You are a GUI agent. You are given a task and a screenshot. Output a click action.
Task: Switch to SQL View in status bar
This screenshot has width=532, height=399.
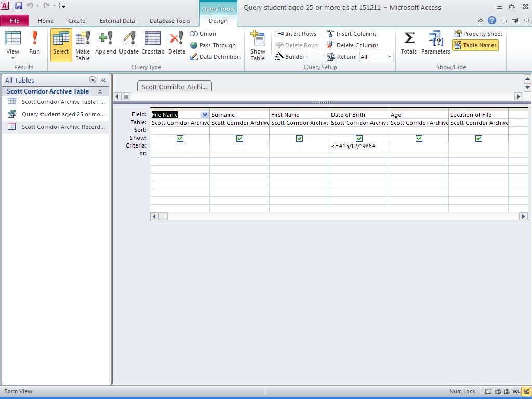[x=516, y=391]
